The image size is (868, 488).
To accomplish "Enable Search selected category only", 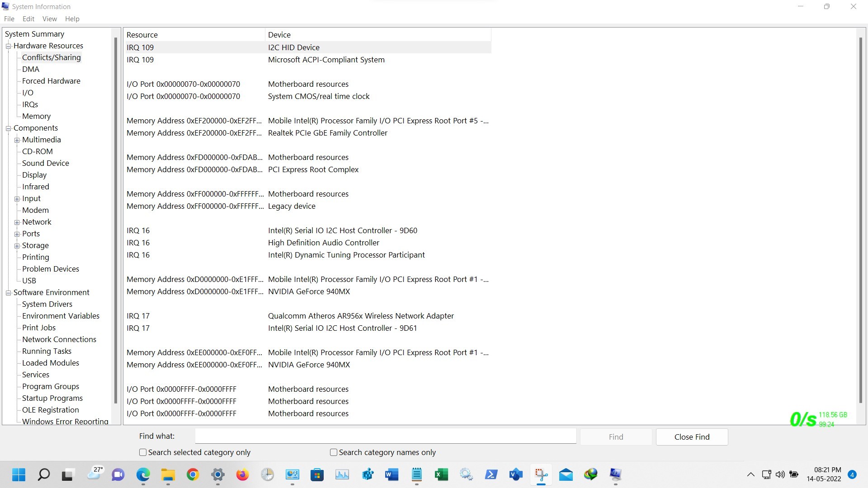I will pos(143,452).
